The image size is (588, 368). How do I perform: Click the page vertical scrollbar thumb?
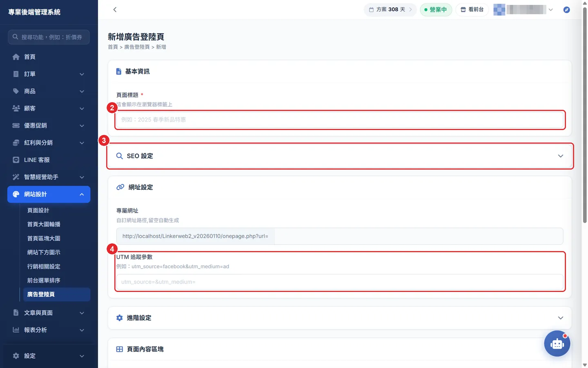pyautogui.click(x=585, y=114)
